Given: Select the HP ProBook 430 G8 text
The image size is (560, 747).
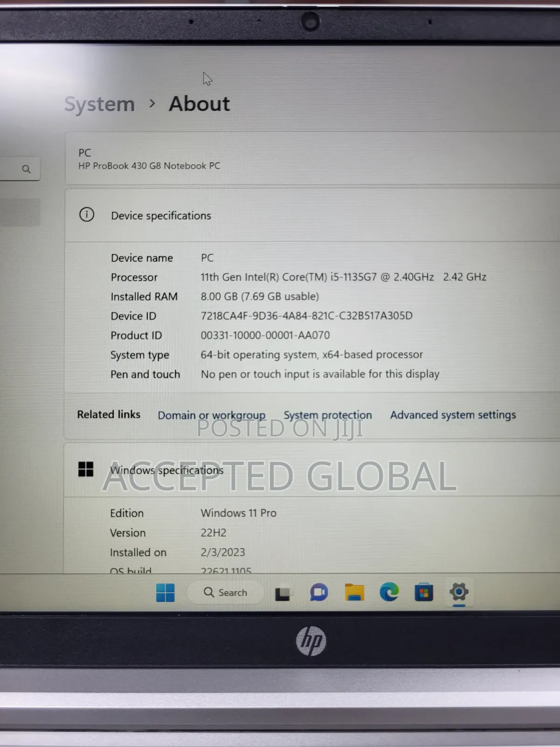Looking at the screenshot, I should pyautogui.click(x=149, y=166).
